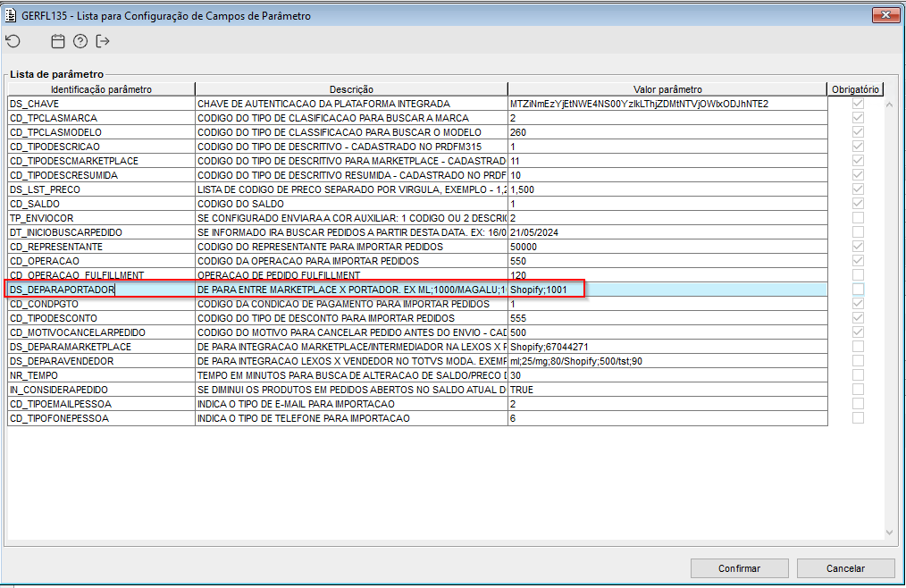Click the Valor parâmetro column header
This screenshot has height=588, width=906.
pyautogui.click(x=667, y=89)
